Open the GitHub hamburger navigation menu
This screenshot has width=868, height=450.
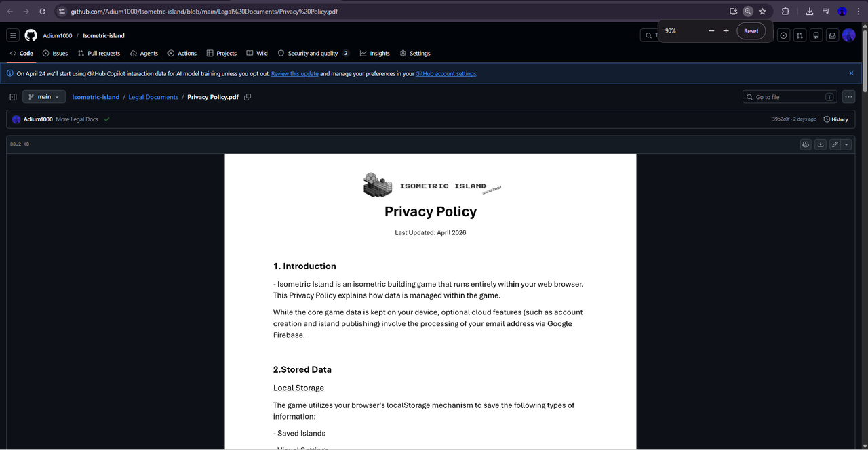click(13, 35)
